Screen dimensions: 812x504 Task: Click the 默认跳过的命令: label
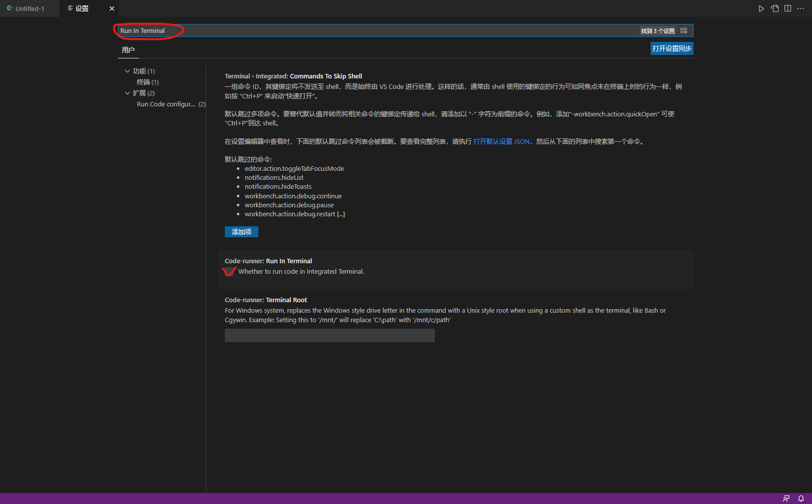(x=248, y=159)
